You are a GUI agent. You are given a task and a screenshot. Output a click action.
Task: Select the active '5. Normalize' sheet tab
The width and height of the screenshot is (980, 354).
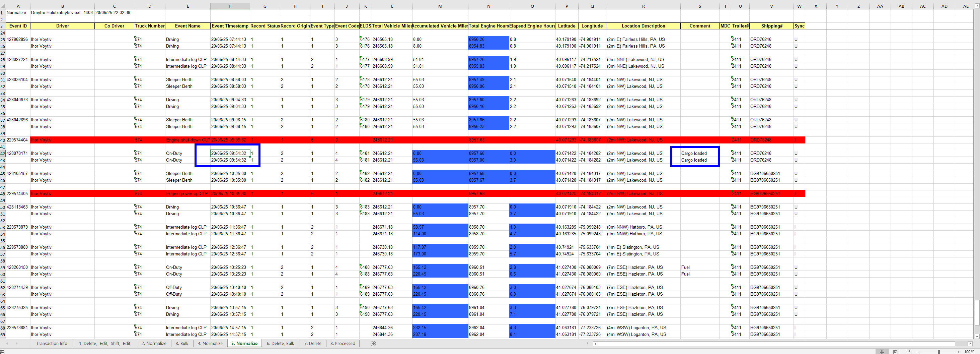[x=244, y=343]
